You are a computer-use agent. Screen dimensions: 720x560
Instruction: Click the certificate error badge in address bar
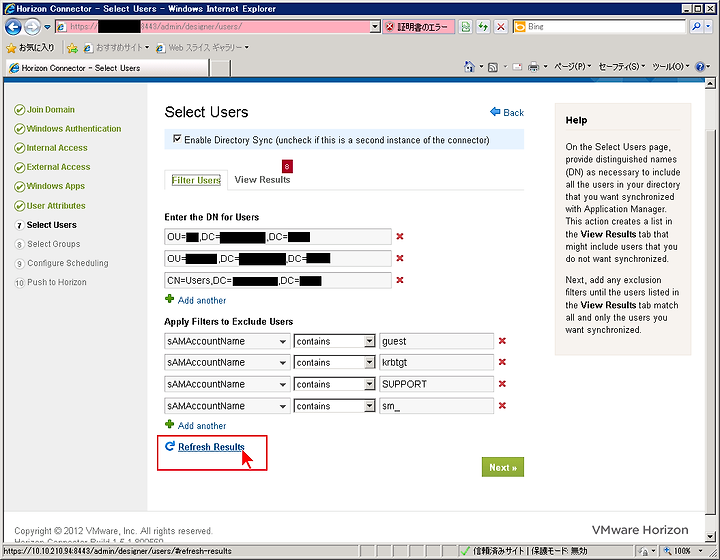[x=418, y=27]
